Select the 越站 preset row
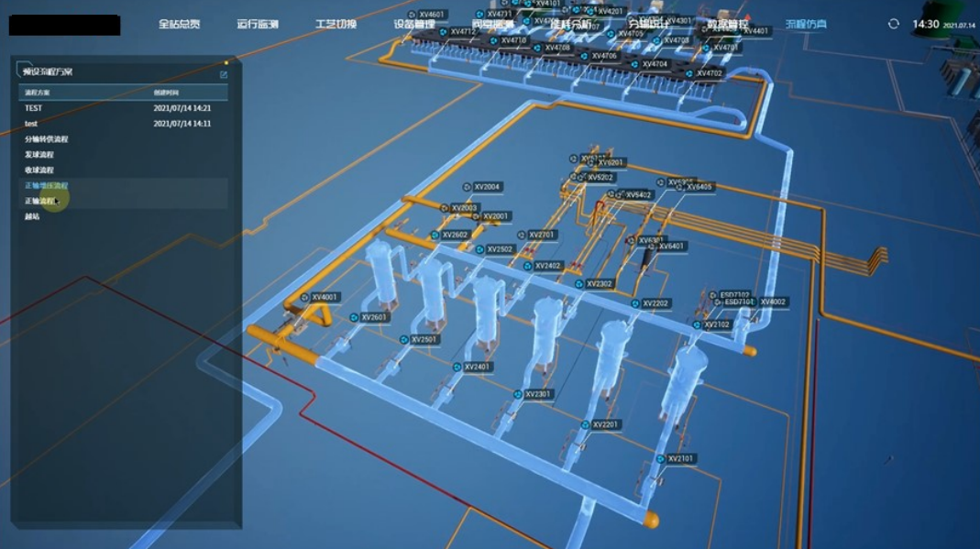Screen dimensions: 980x549 point(32,217)
